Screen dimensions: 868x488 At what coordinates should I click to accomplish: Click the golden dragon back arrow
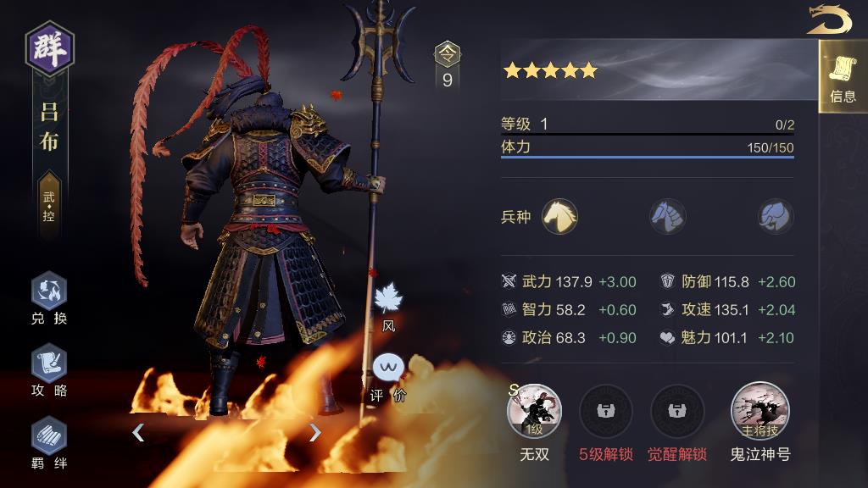(829, 20)
